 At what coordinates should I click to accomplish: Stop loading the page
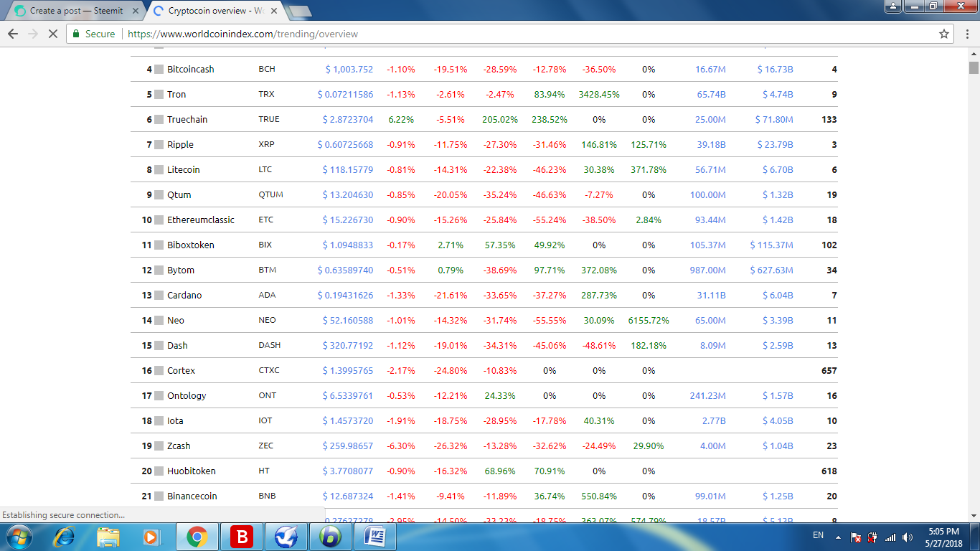tap(52, 34)
